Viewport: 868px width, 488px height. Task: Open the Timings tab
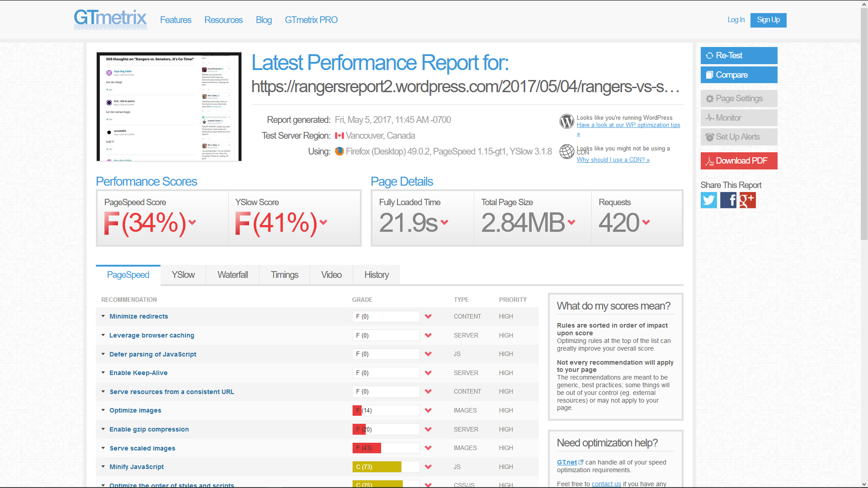(x=285, y=275)
